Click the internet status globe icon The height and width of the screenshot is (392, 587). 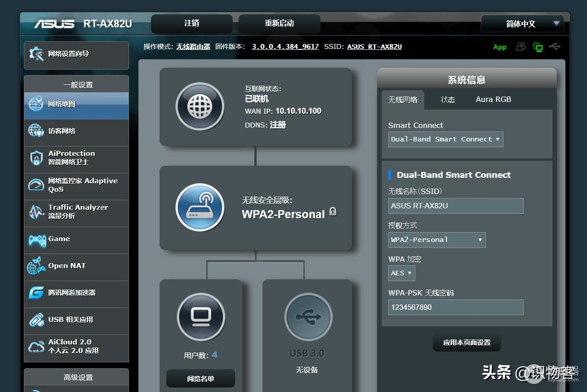(x=200, y=106)
